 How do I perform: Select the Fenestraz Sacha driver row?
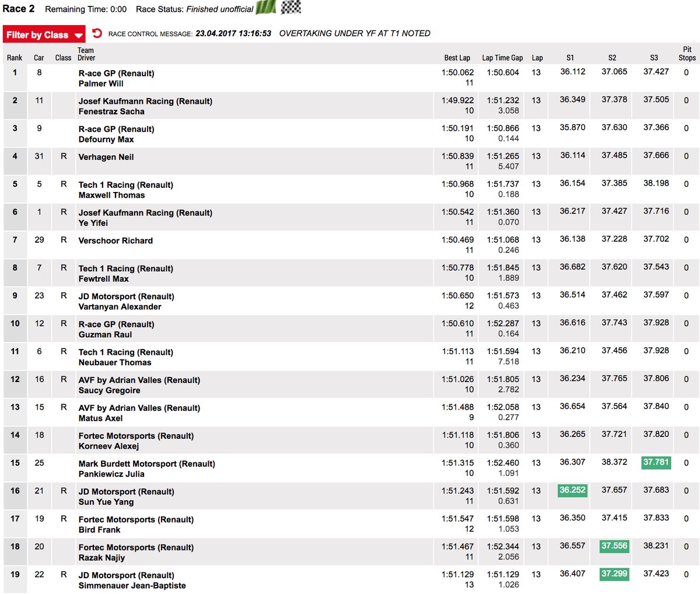350,106
